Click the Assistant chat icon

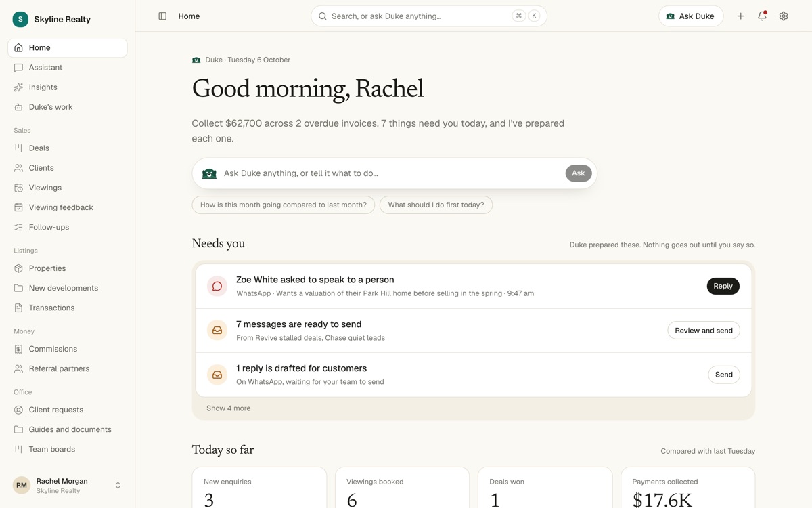(18, 68)
